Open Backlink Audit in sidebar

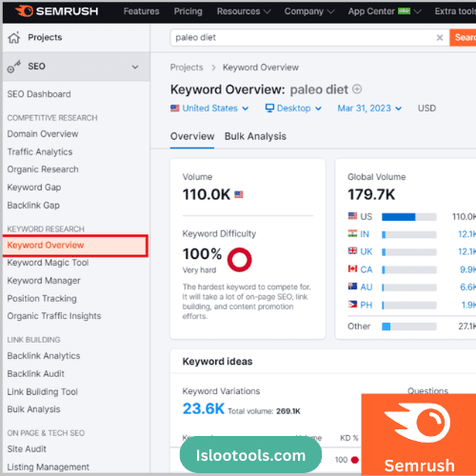(x=35, y=374)
